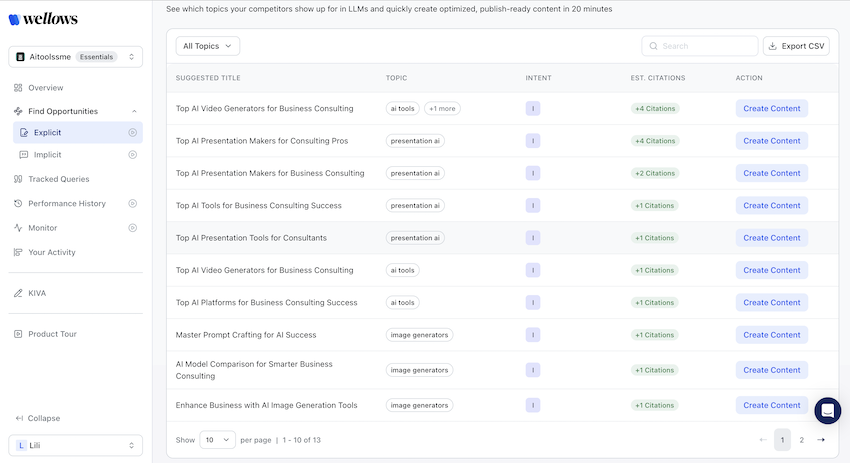Click the Performance History clock icon

(x=18, y=203)
